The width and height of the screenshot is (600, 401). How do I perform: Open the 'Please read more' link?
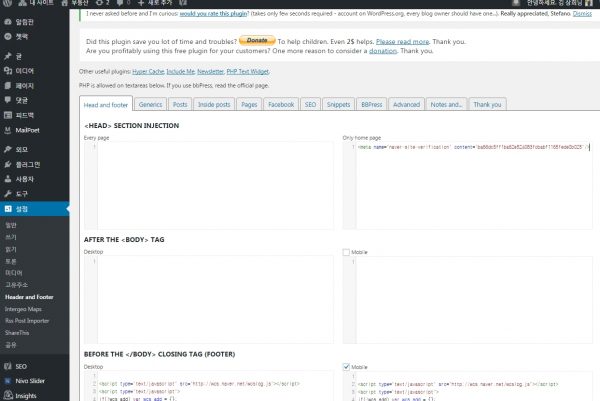[x=402, y=41]
